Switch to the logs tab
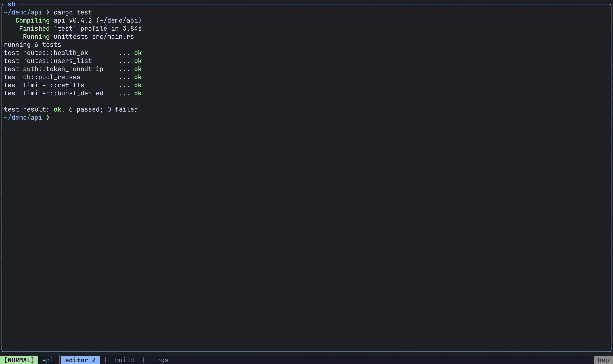The image size is (613, 364). coord(161,360)
